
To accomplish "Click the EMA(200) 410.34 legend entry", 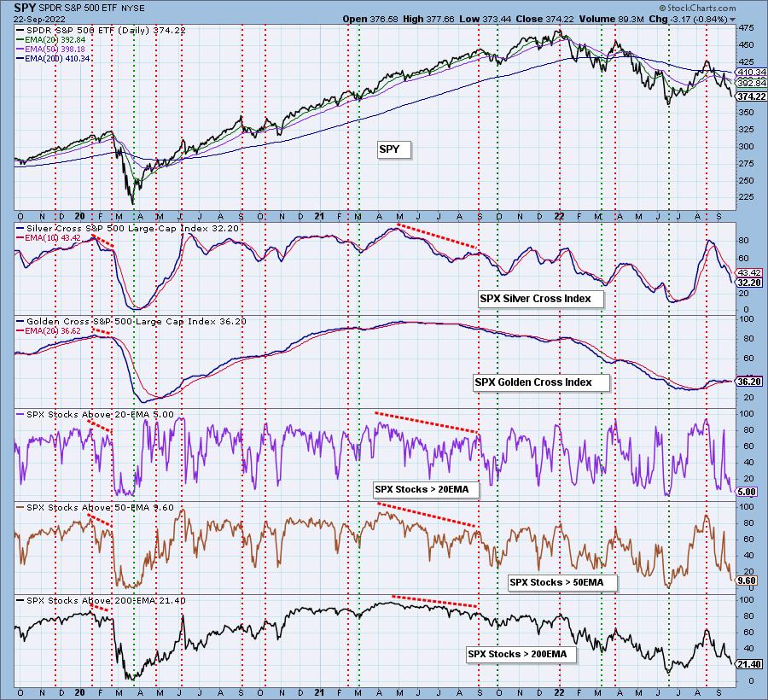I will click(x=53, y=58).
